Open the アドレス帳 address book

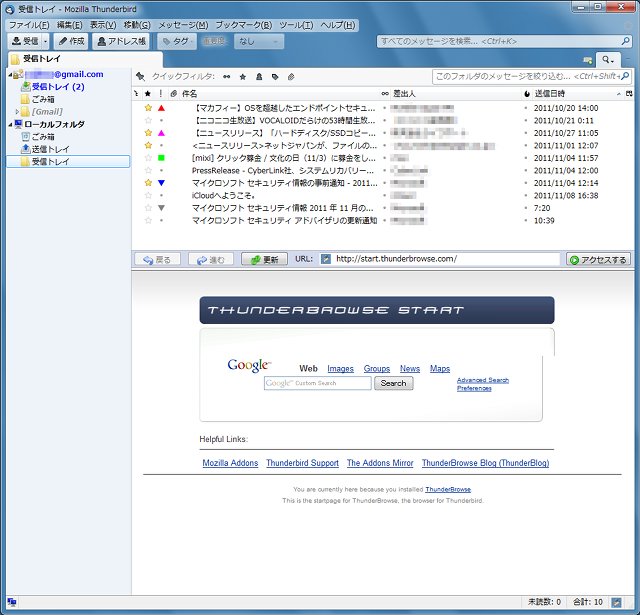pos(121,41)
